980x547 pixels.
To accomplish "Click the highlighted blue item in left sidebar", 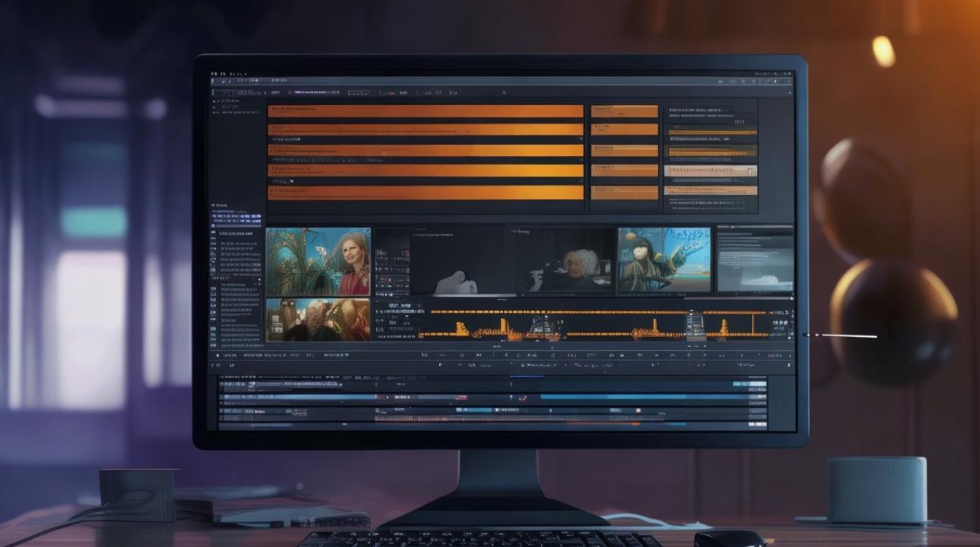I will (236, 218).
